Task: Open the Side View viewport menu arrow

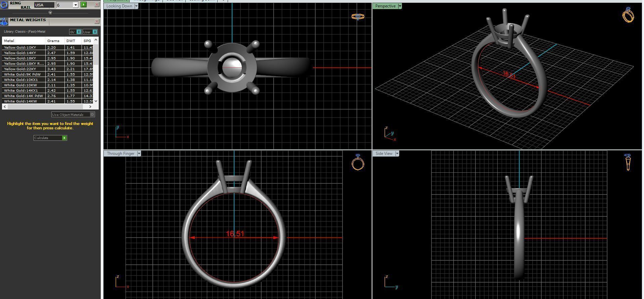Action: [397, 154]
